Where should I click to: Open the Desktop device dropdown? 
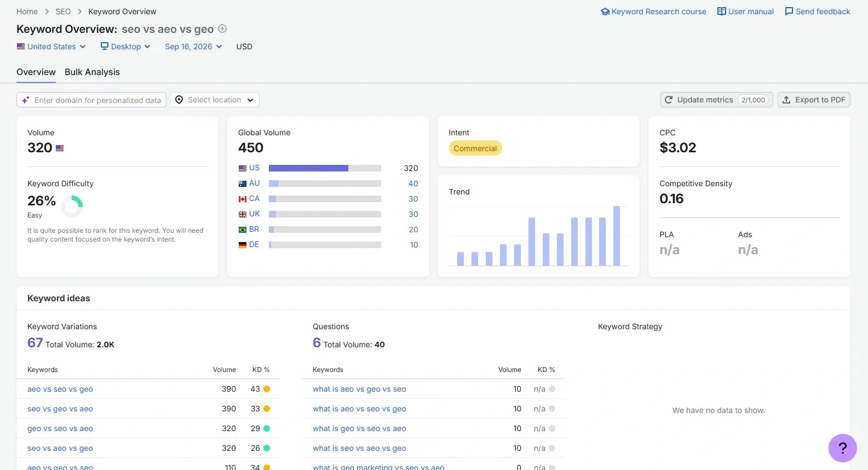(x=125, y=47)
